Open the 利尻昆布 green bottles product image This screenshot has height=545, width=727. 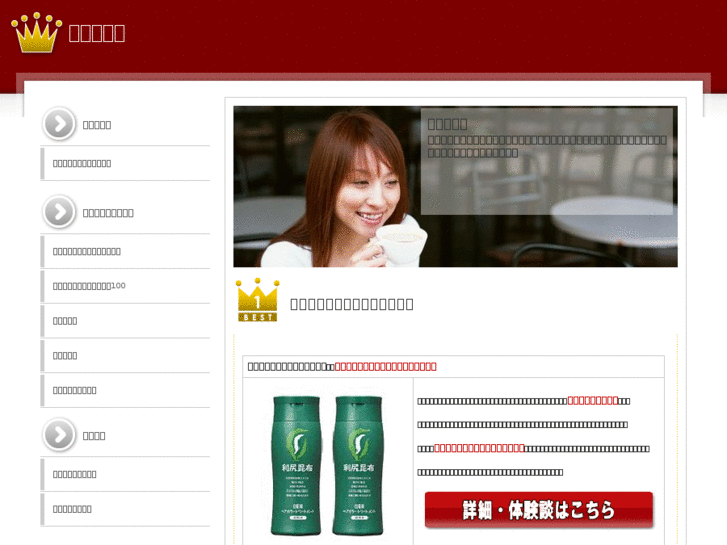point(327,465)
